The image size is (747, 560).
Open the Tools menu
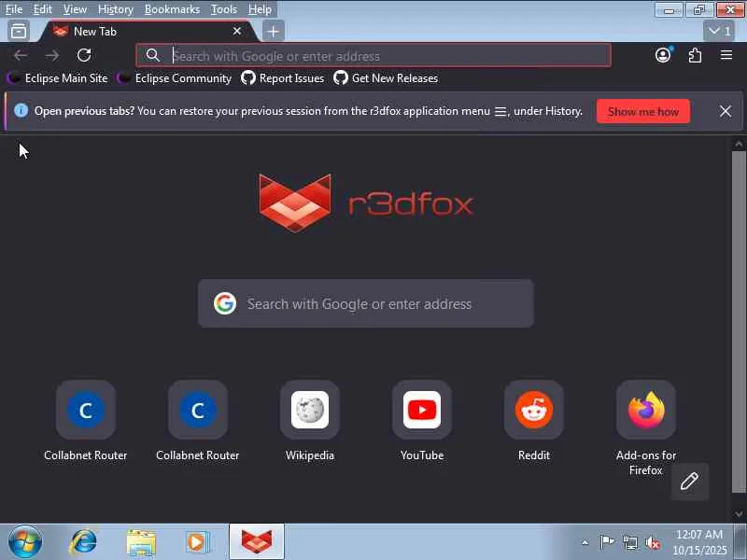(224, 9)
